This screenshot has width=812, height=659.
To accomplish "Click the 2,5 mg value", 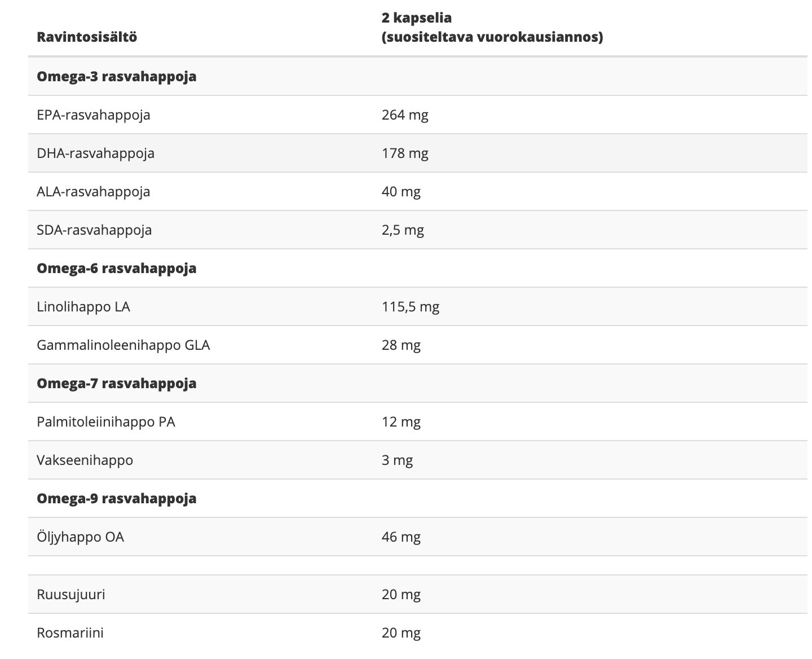I will pos(403,230).
